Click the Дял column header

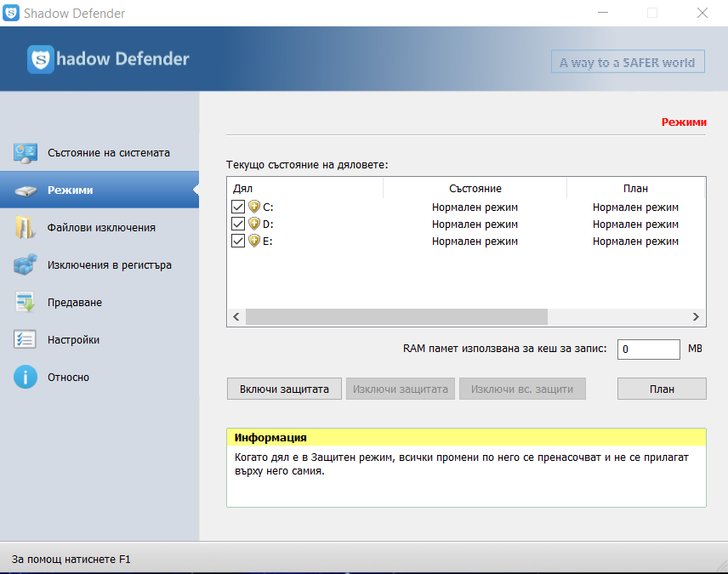(305, 189)
